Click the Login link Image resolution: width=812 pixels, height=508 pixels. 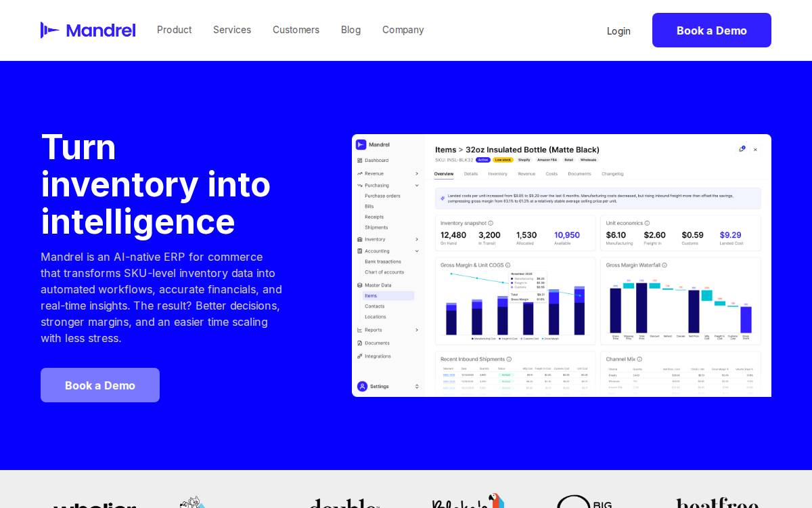pyautogui.click(x=618, y=30)
